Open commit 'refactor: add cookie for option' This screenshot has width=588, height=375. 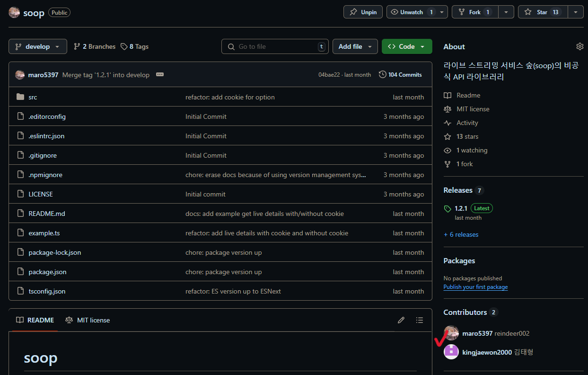230,97
